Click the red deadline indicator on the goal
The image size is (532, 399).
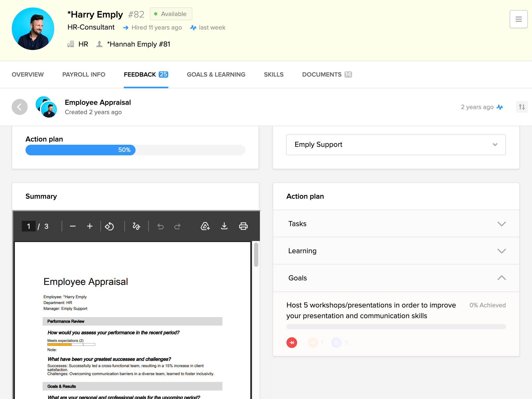click(292, 343)
